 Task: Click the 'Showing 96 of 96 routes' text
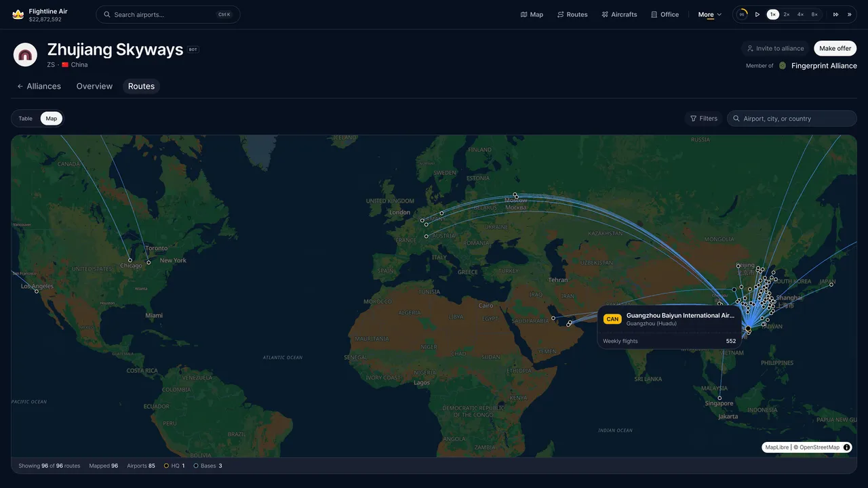(x=50, y=466)
